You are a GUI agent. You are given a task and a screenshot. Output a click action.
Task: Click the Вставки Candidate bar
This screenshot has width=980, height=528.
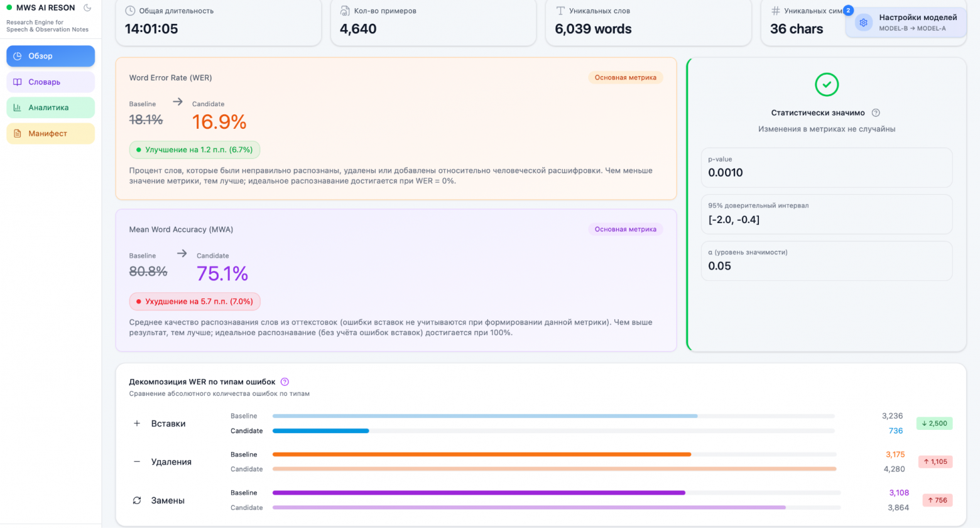[x=320, y=431]
